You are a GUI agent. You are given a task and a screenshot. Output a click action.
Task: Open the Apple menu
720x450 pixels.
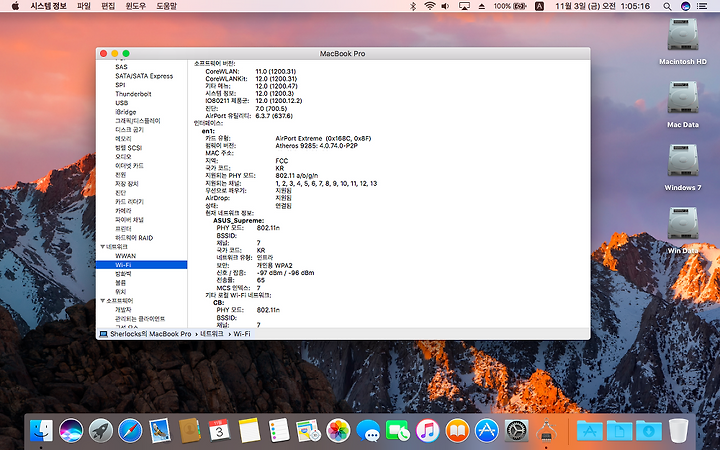point(16,6)
